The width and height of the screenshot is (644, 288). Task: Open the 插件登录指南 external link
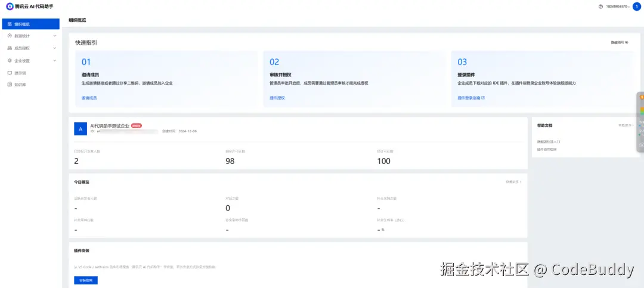click(471, 98)
